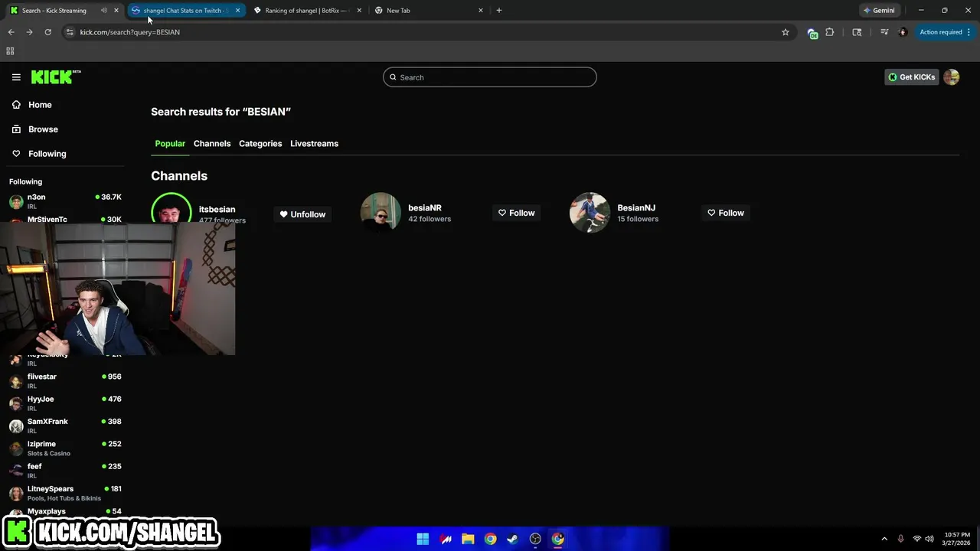This screenshot has height=551, width=980.
Task: Open the besiaNR channel name
Action: pos(425,208)
